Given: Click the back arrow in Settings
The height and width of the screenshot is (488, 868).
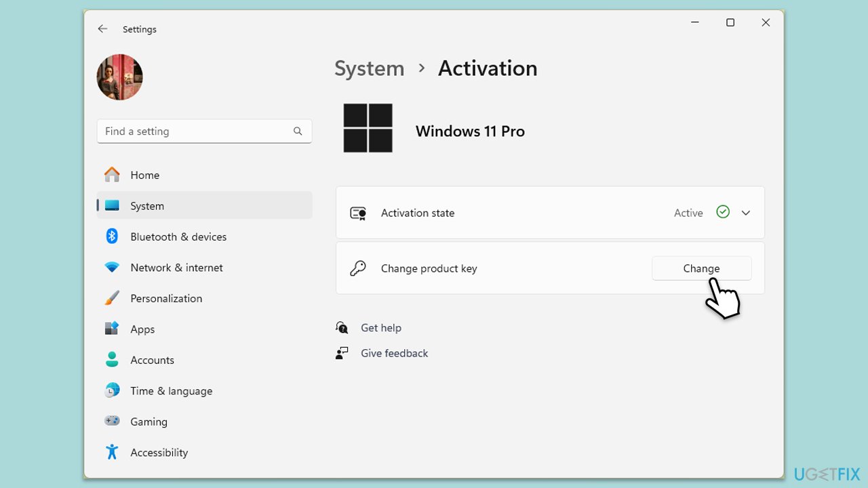Looking at the screenshot, I should (x=102, y=29).
